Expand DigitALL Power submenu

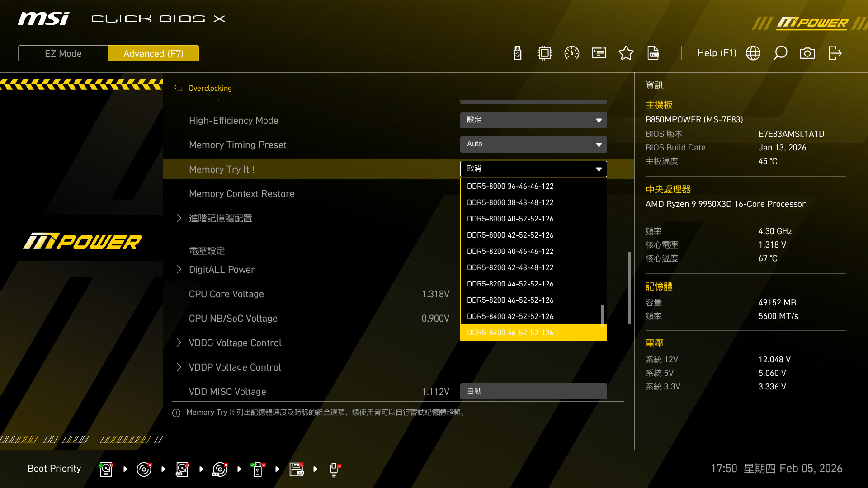point(222,270)
